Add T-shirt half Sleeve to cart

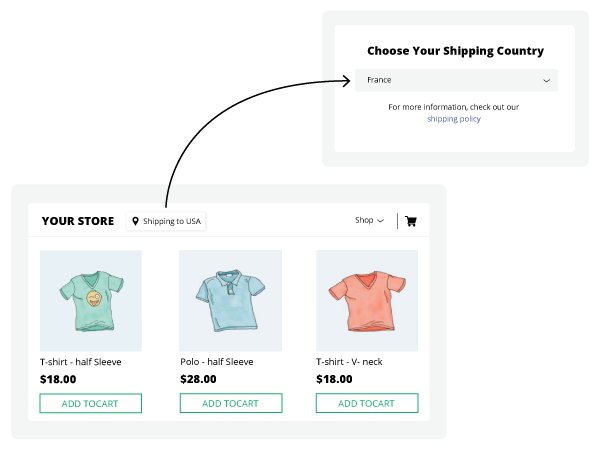[x=91, y=403]
